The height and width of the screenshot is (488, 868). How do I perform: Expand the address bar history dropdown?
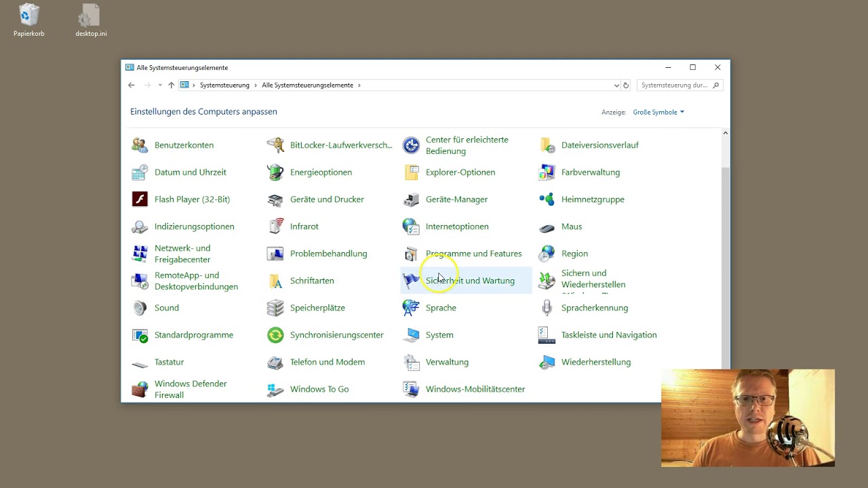(616, 85)
